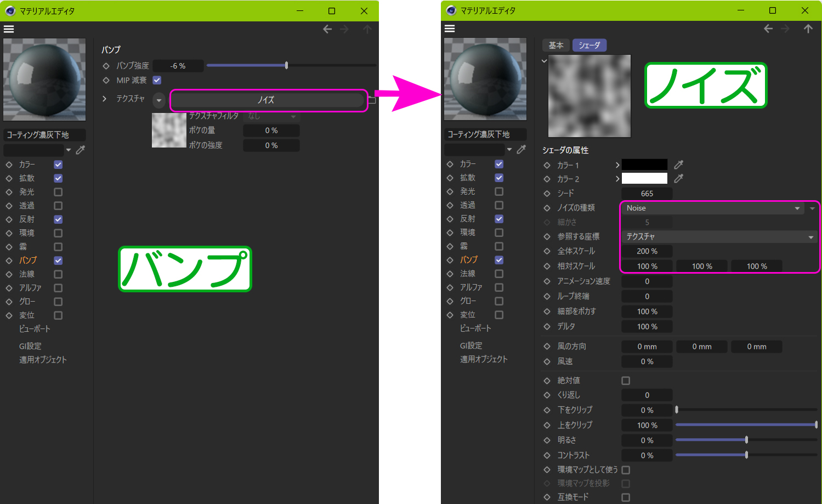Open the ノイズの種類 dropdown showing Noise

(712, 208)
